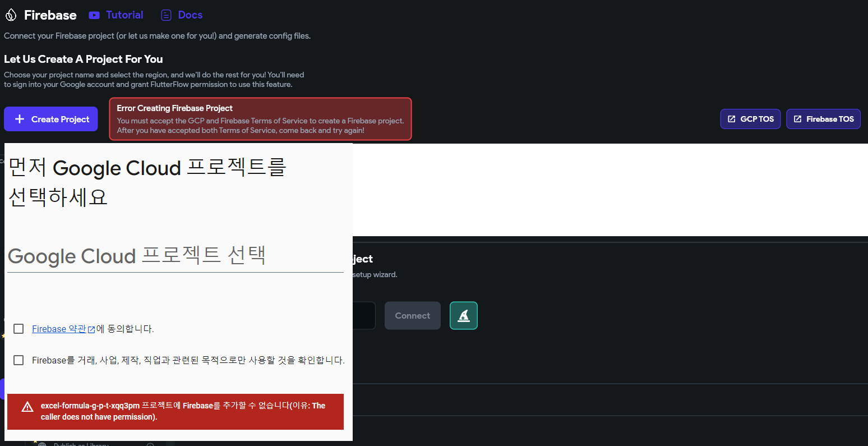This screenshot has width=868, height=446.
Task: Click the Firebase flame logo icon
Action: [x=11, y=15]
